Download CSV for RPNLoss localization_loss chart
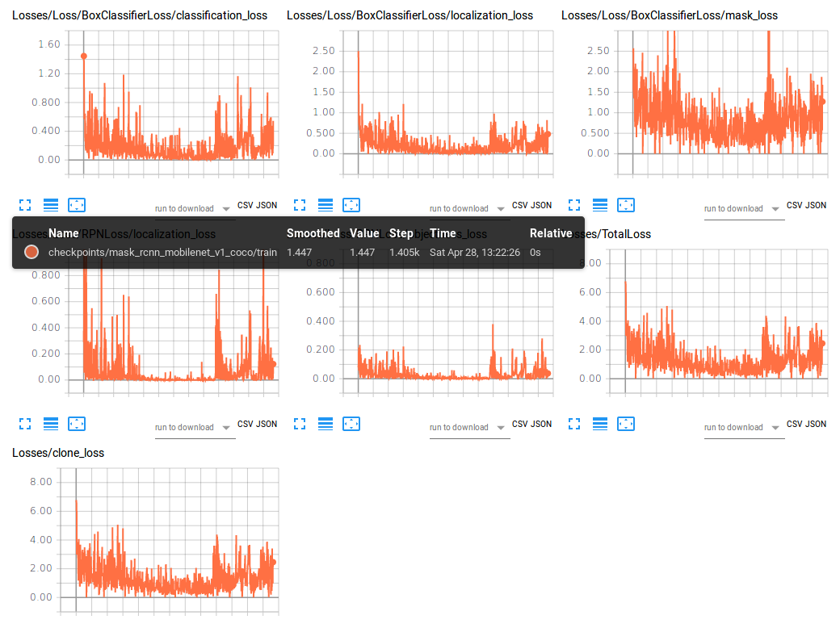 (246, 424)
